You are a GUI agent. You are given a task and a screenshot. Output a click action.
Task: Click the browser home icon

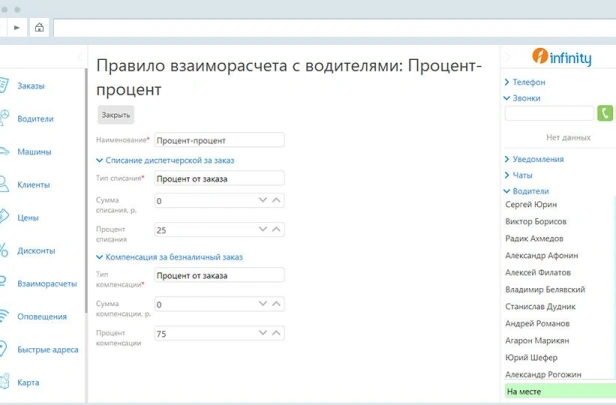click(39, 27)
